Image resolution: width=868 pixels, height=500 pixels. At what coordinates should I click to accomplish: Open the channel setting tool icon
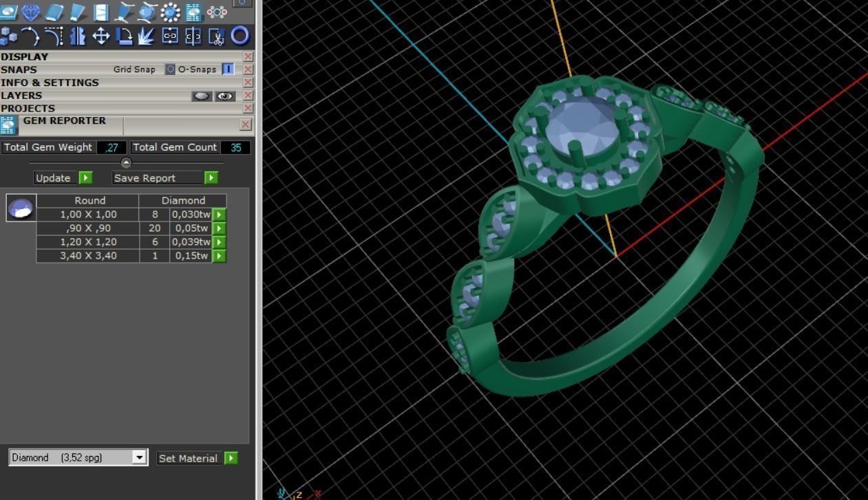[101, 12]
